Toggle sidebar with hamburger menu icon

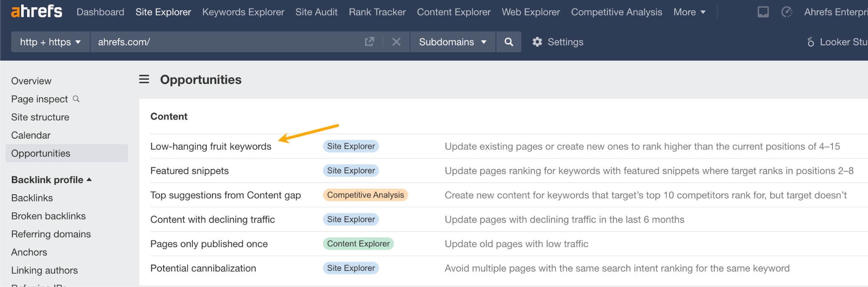[x=144, y=79]
